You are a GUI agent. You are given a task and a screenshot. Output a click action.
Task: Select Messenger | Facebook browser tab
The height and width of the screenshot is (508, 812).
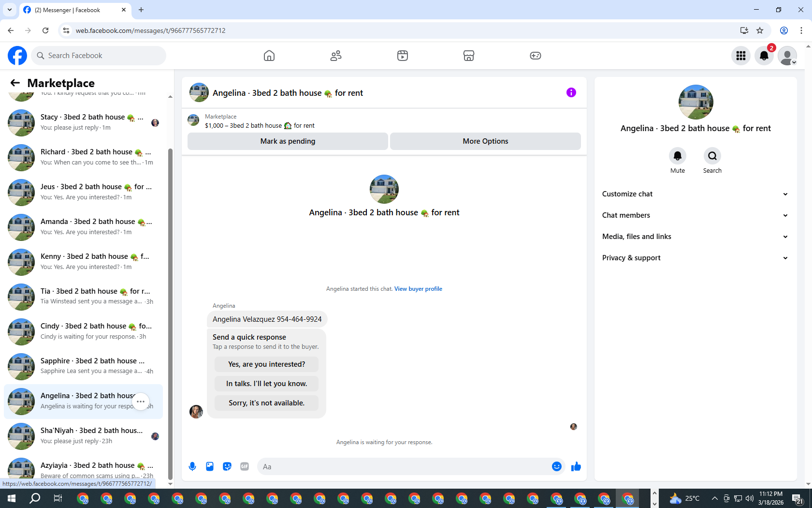[x=75, y=10]
